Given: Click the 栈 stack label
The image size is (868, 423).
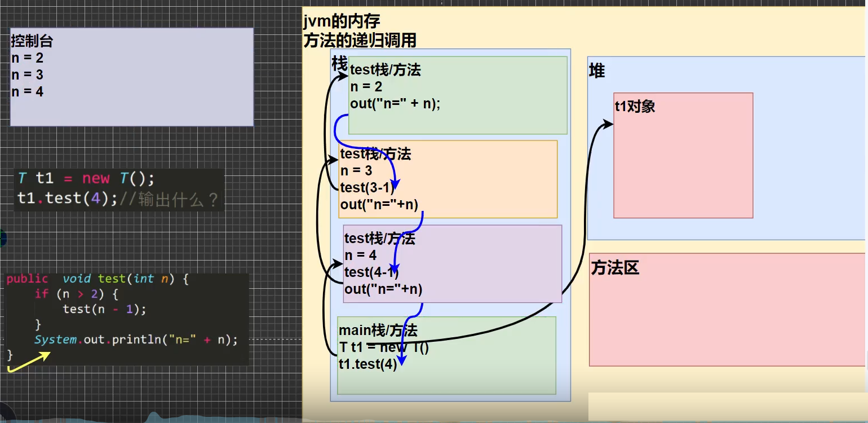Looking at the screenshot, I should (339, 64).
